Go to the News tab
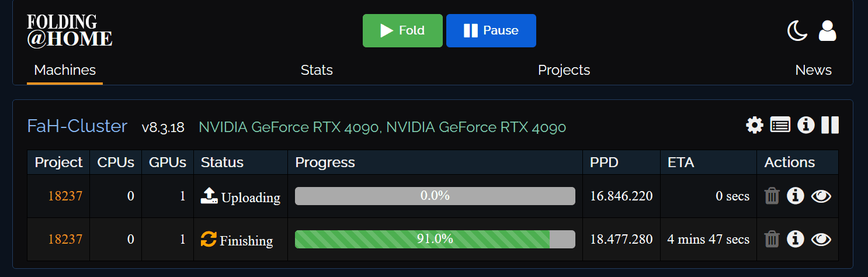Image resolution: width=868 pixels, height=277 pixels. pos(813,70)
